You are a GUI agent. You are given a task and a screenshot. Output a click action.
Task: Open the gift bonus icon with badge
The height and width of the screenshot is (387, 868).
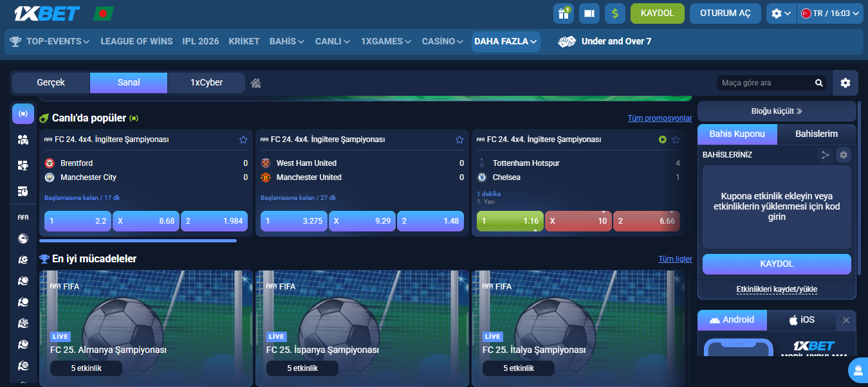[x=564, y=13]
